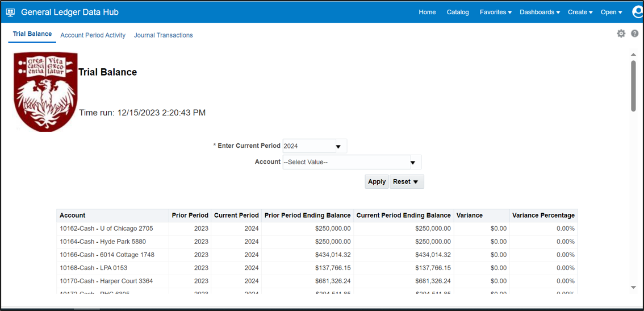This screenshot has width=644, height=311.
Task: Click the Time run timestamp text
Action: (142, 113)
